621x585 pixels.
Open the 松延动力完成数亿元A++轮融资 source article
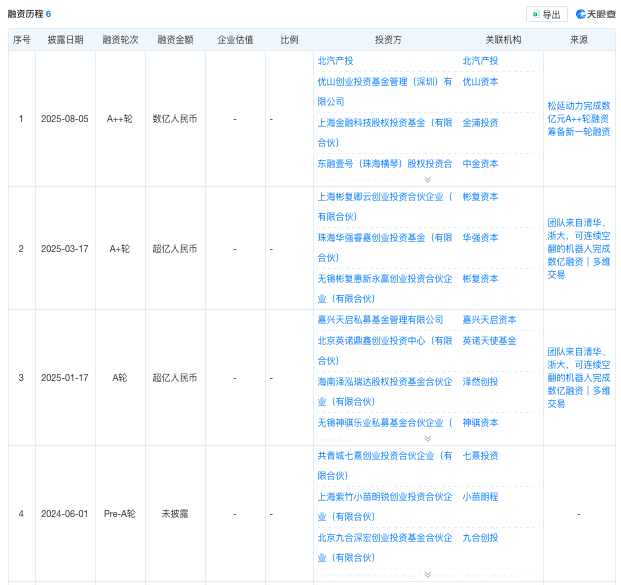(x=578, y=117)
